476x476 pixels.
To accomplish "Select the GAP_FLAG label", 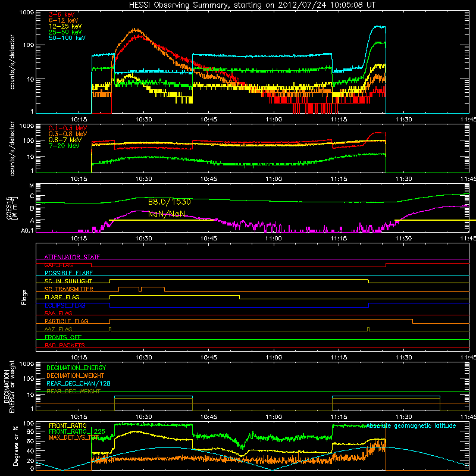I will pos(58,265).
